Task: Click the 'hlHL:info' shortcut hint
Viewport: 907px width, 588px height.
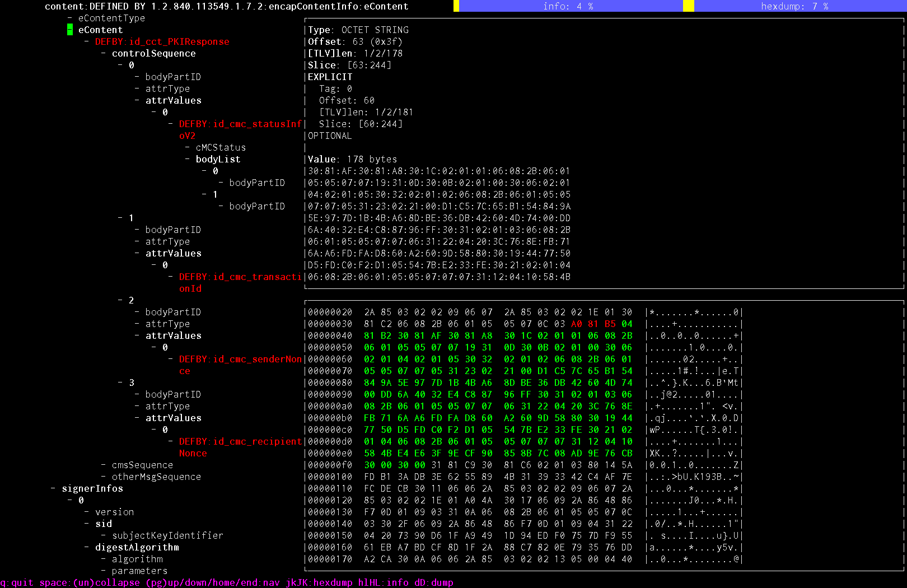Action: coord(384,582)
